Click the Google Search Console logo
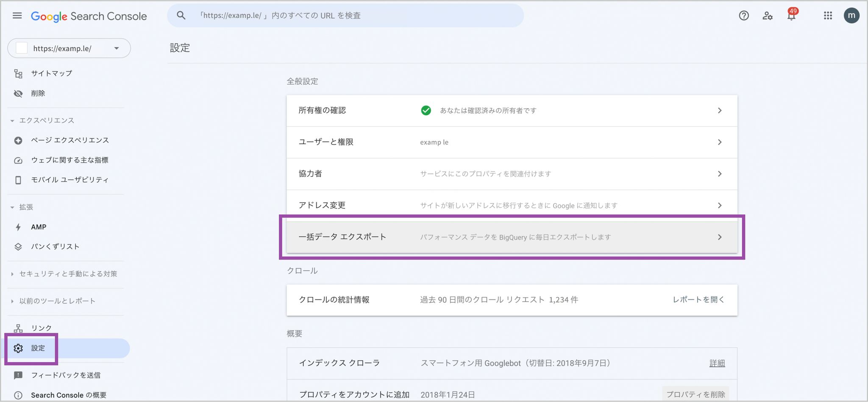This screenshot has height=402, width=868. coord(89,16)
